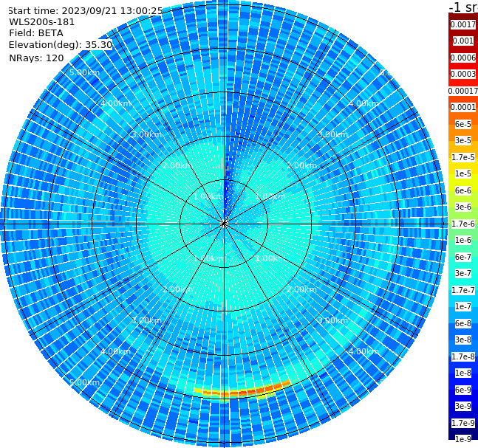Click the 0.0017 colorbar tick label
The width and height of the screenshot is (478, 448).
coord(463,24)
